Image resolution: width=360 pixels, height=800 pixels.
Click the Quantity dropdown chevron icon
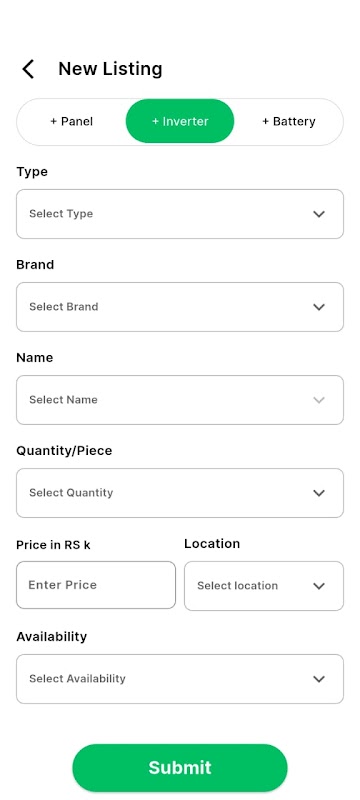tap(319, 493)
